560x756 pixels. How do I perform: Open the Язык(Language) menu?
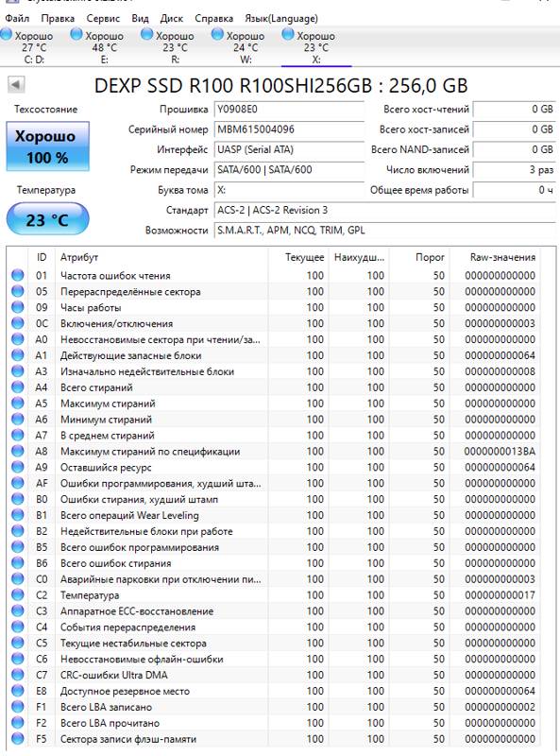[x=281, y=18]
